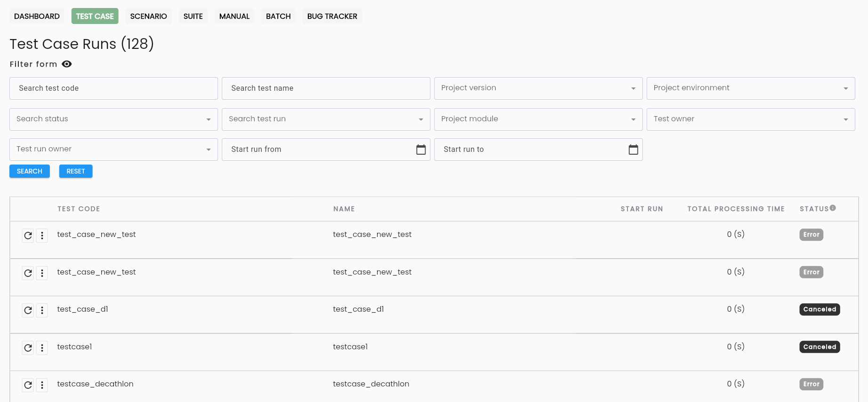Expand the Project module dropdown
Image resolution: width=868 pixels, height=402 pixels.
(538, 119)
